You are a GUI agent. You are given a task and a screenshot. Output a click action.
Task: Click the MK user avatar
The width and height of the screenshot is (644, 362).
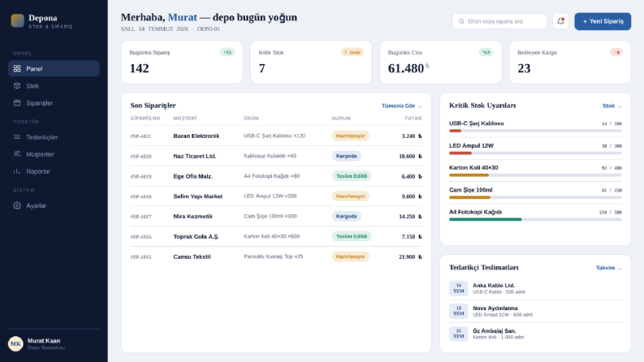(x=15, y=344)
